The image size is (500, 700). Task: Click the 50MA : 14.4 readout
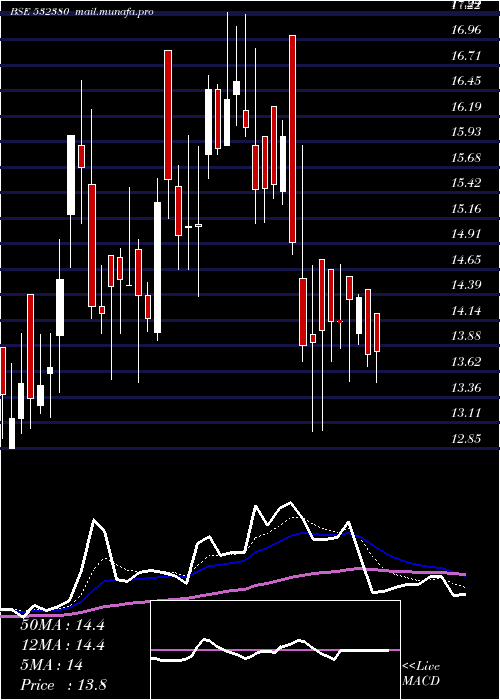pyautogui.click(x=63, y=625)
